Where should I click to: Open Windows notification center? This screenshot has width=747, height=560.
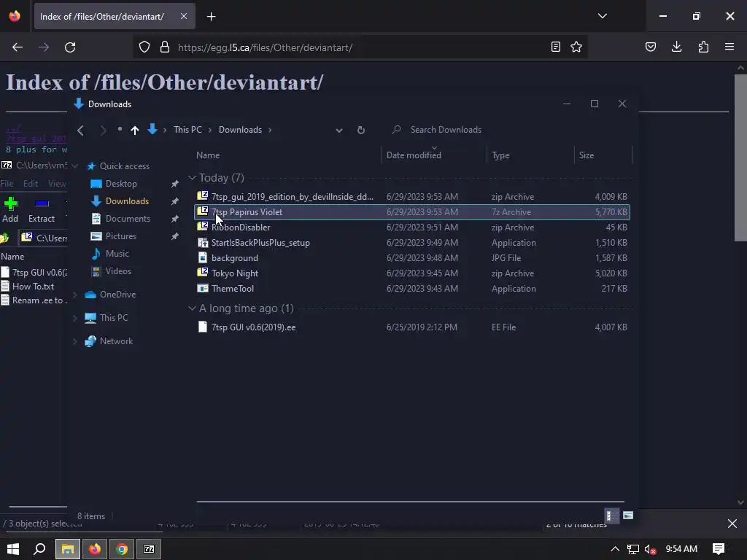pyautogui.click(x=719, y=549)
